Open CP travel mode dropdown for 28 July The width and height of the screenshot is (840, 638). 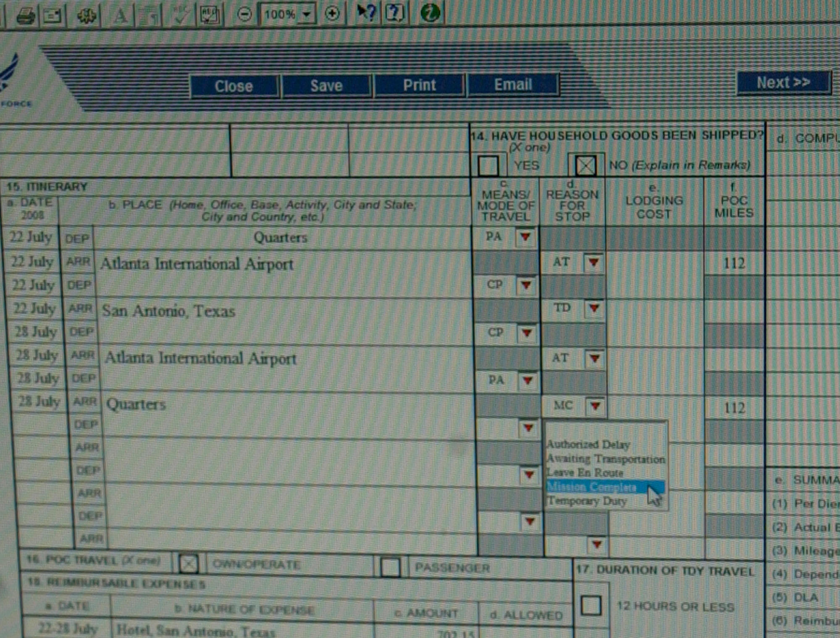pyautogui.click(x=527, y=333)
